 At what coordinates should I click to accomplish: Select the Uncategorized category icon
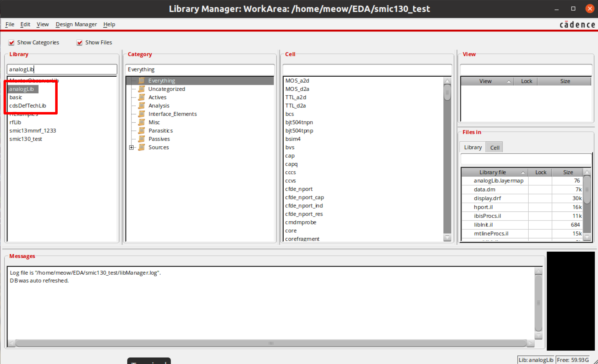[x=141, y=89]
